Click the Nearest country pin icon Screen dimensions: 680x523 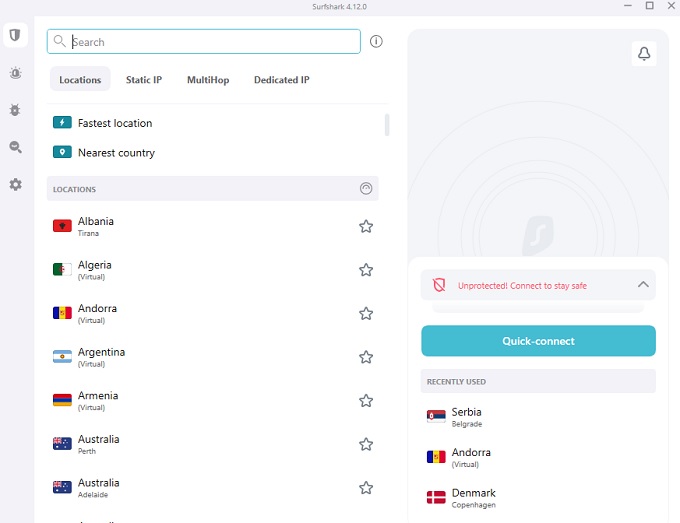62,152
